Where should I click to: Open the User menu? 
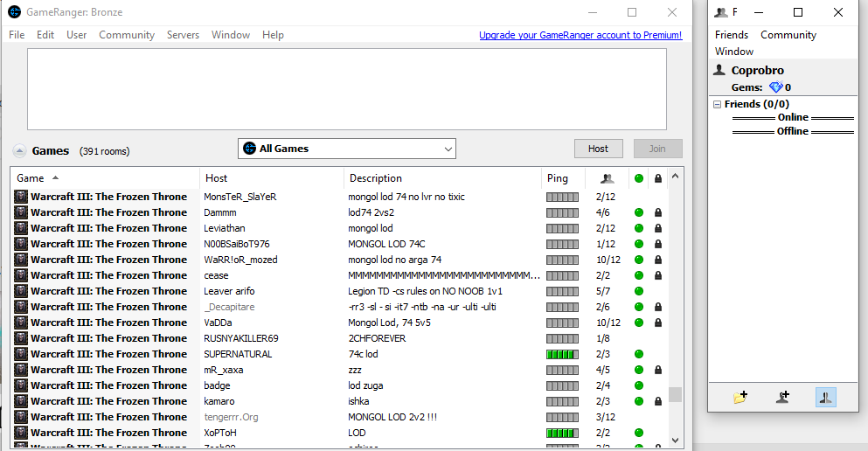[x=76, y=35]
